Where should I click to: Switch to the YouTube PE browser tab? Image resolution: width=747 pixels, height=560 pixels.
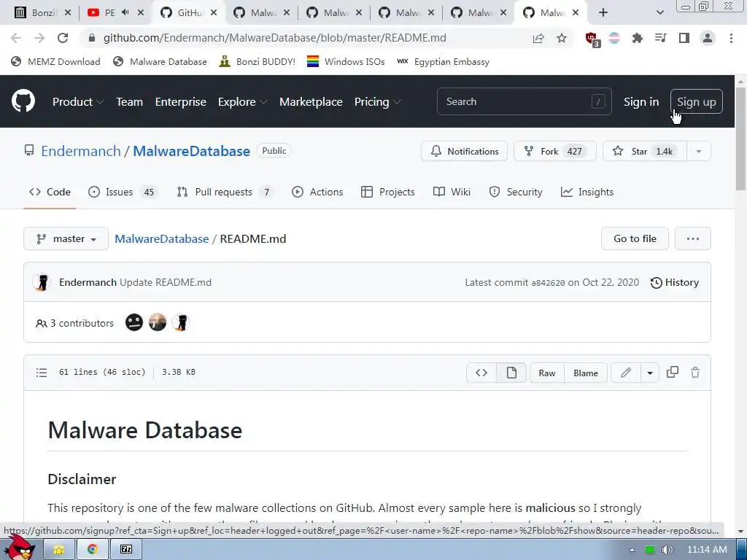click(116, 12)
